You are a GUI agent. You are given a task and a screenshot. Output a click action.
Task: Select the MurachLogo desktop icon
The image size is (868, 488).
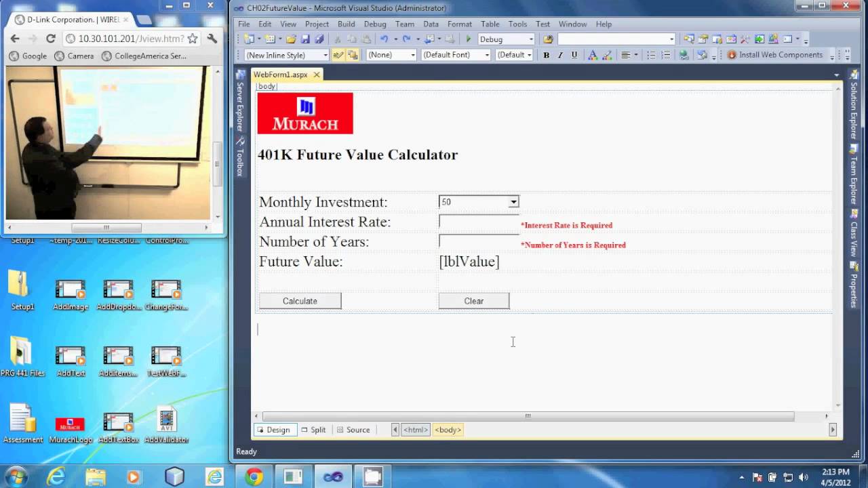70,430
